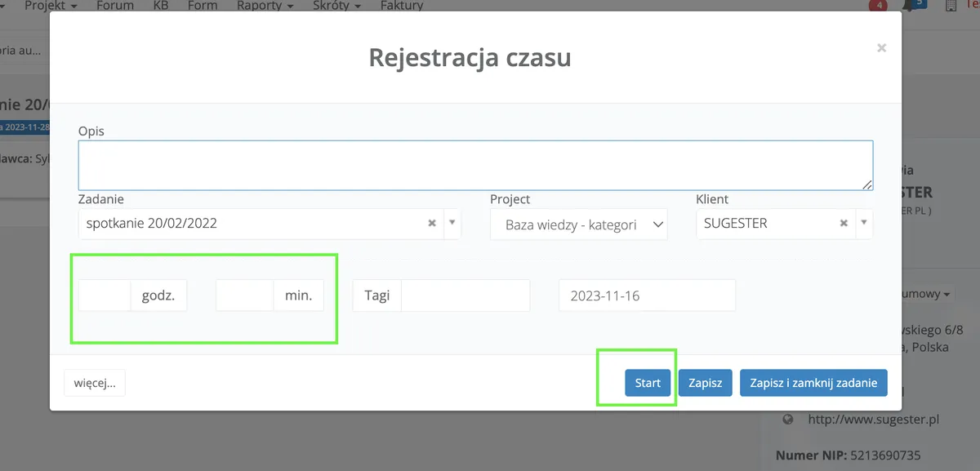Go to KB in background navbar
This screenshot has width=980, height=471.
(161, 6)
